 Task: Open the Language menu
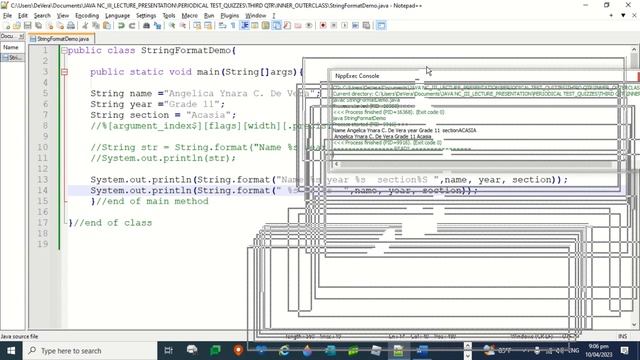118,16
